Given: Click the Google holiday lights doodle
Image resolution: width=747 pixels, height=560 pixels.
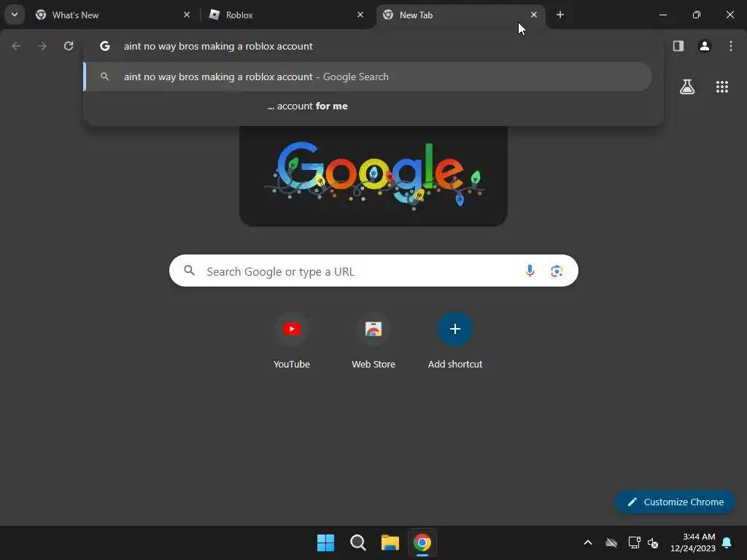Looking at the screenshot, I should click(x=373, y=176).
